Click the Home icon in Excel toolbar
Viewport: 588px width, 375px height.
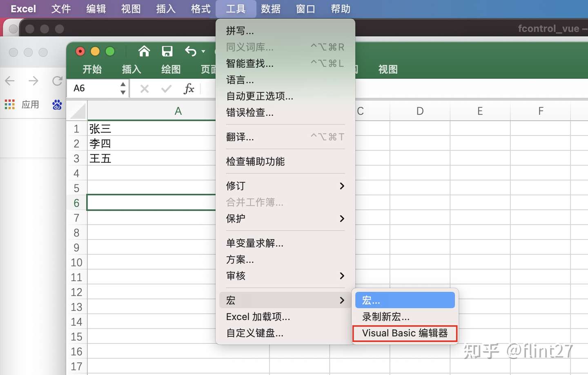[144, 51]
